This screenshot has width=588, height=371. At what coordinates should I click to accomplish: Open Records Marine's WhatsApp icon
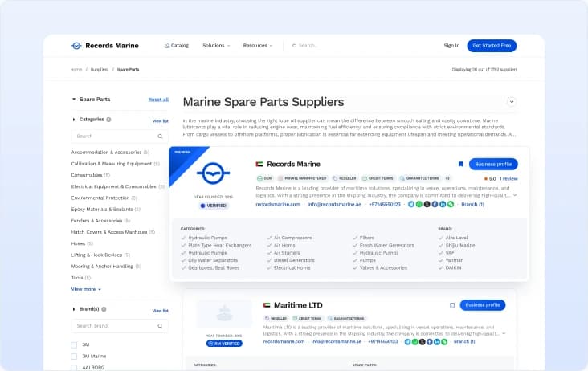(x=419, y=204)
